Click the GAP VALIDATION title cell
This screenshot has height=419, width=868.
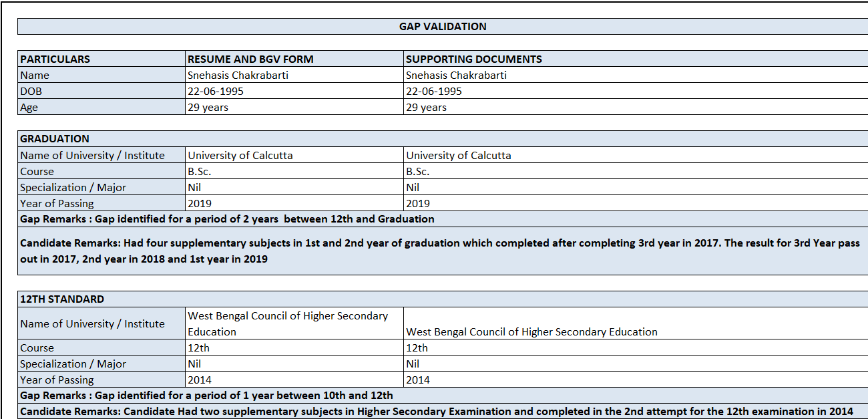443,27
